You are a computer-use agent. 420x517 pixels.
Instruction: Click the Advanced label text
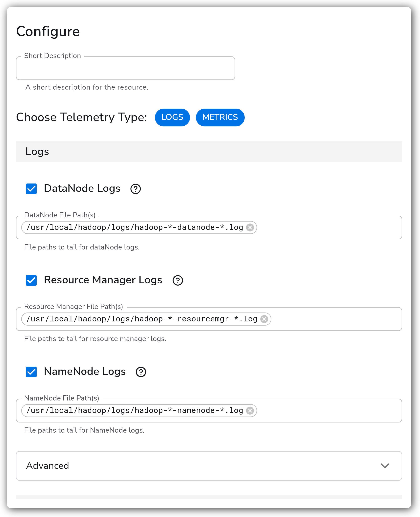[x=47, y=466]
